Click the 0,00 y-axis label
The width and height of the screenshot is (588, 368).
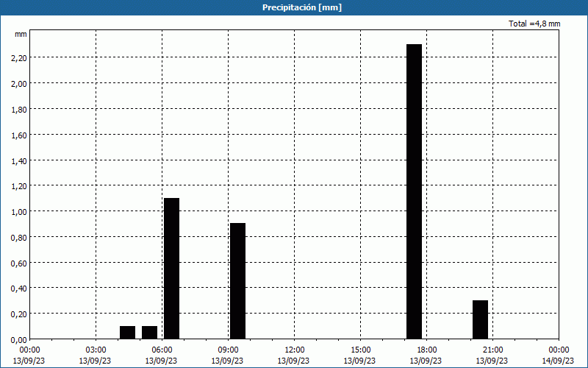point(19,340)
